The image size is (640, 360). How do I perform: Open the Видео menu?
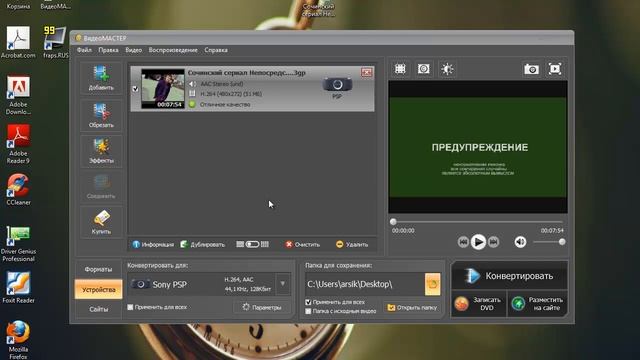pyautogui.click(x=133, y=50)
